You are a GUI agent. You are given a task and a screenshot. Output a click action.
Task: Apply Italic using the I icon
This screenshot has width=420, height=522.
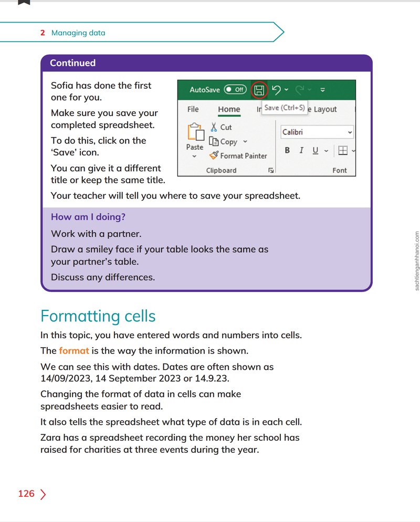301,151
